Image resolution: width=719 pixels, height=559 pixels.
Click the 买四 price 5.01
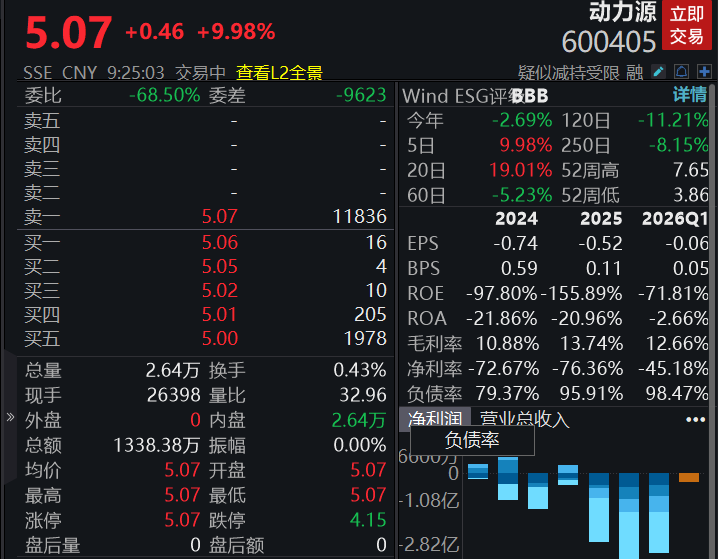point(220,315)
